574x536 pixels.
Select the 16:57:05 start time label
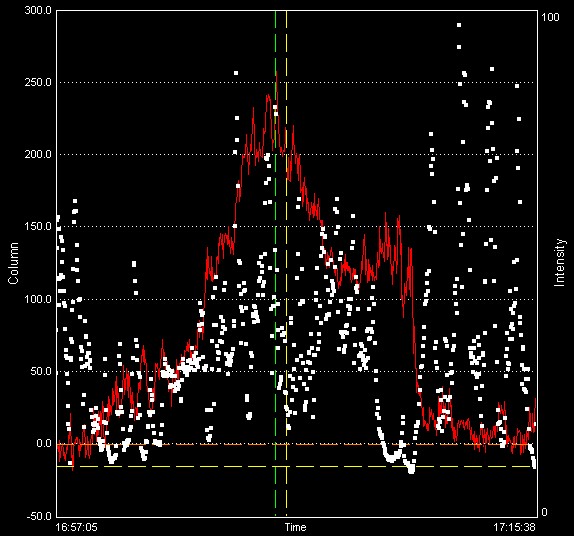click(77, 527)
